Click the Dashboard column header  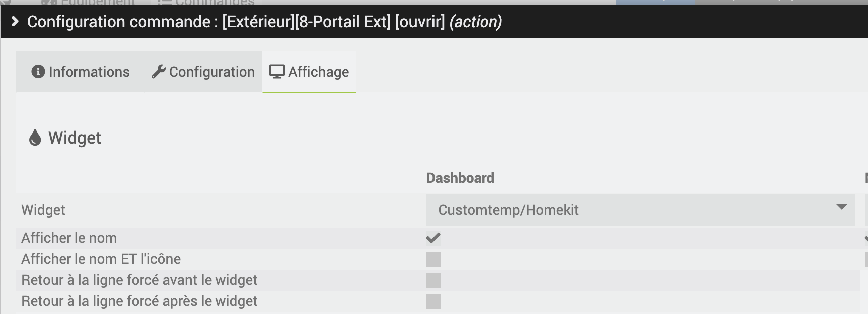tap(460, 178)
